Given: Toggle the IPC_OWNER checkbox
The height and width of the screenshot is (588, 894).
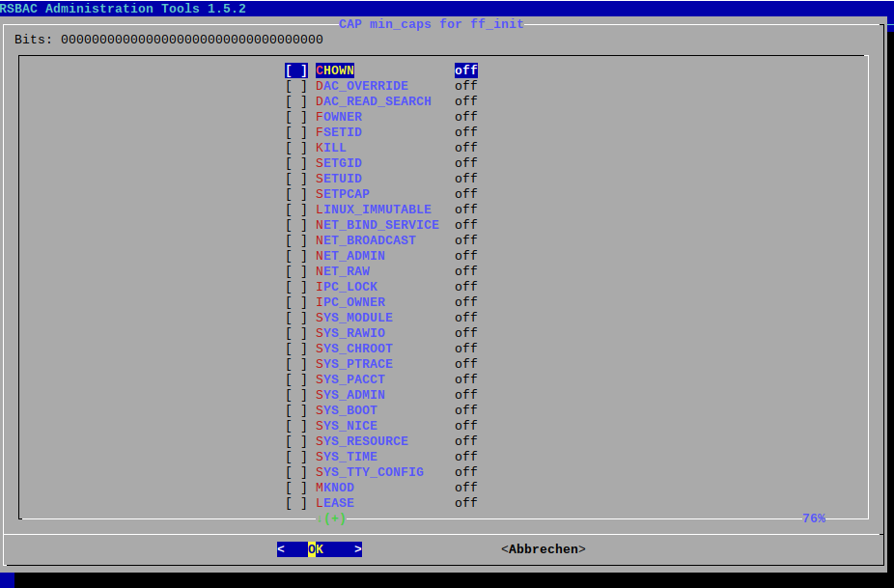Looking at the screenshot, I should 296,301.
